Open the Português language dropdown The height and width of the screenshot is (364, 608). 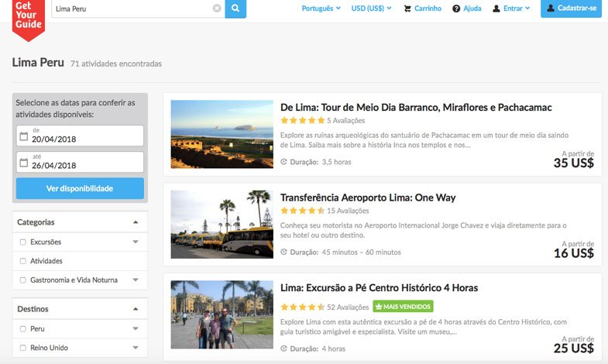pyautogui.click(x=321, y=9)
